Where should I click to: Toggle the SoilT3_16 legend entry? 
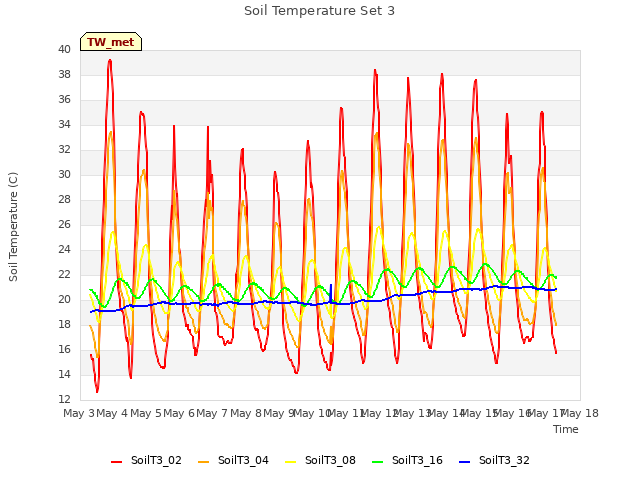pos(407,461)
